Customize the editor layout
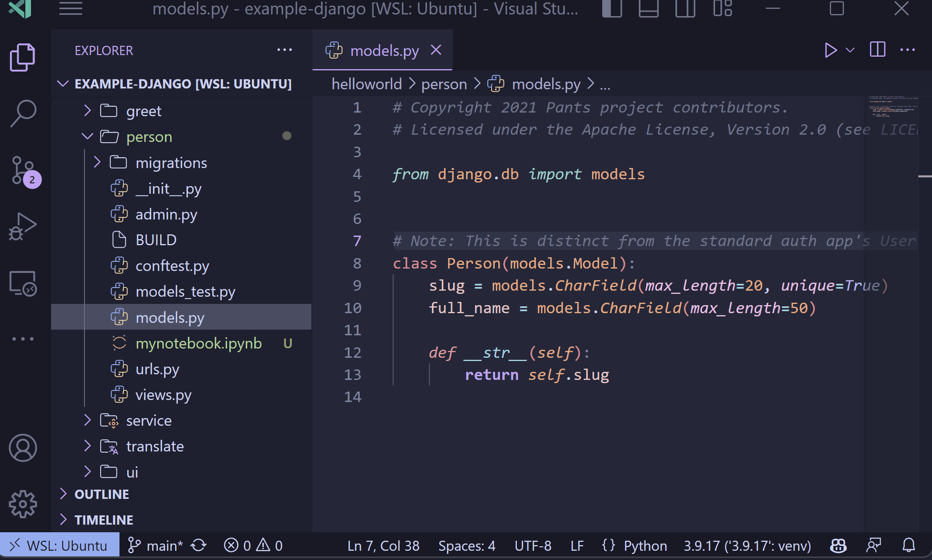Viewport: 932px width, 560px height. coord(722,8)
